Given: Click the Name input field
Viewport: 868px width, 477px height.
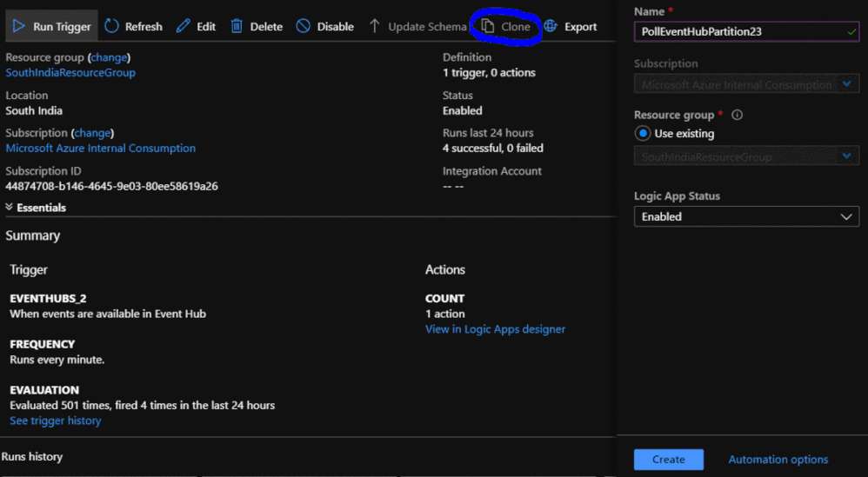Looking at the screenshot, I should 746,31.
